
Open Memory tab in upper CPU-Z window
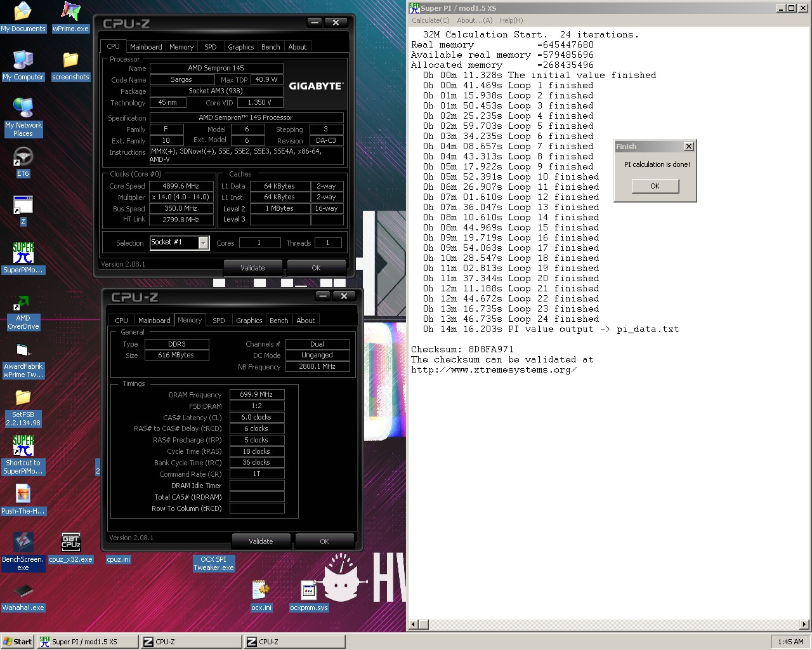[x=181, y=47]
